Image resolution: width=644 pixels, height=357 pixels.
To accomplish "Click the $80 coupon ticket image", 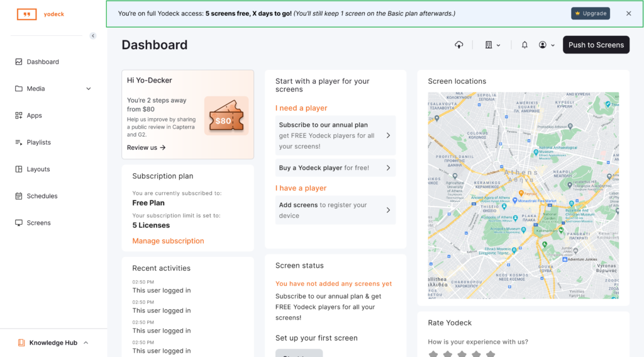I will (x=226, y=116).
